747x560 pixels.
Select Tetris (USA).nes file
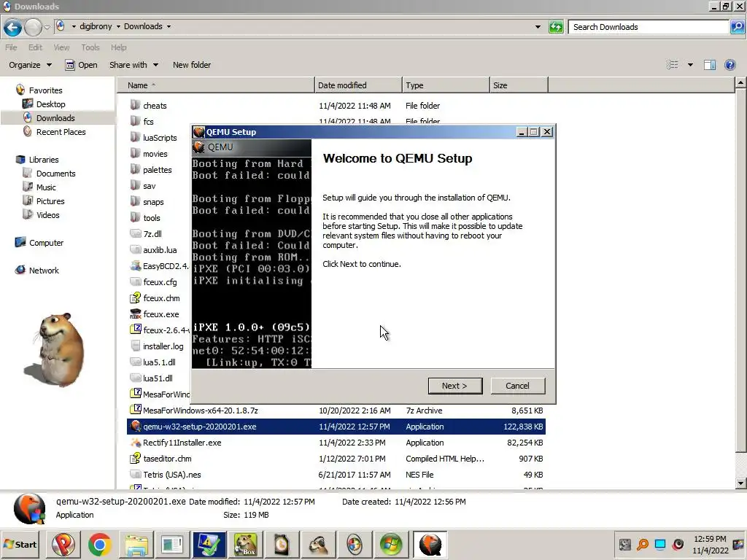click(172, 474)
